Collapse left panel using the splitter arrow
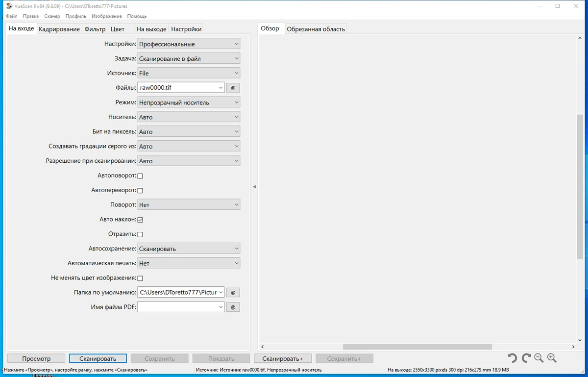The image size is (588, 377). (254, 187)
